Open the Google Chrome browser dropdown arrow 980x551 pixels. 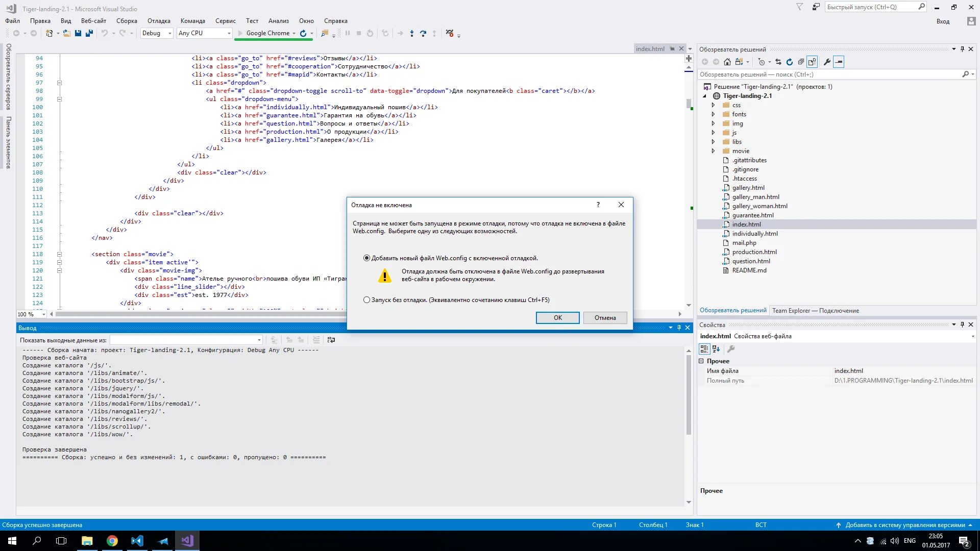[x=294, y=33]
